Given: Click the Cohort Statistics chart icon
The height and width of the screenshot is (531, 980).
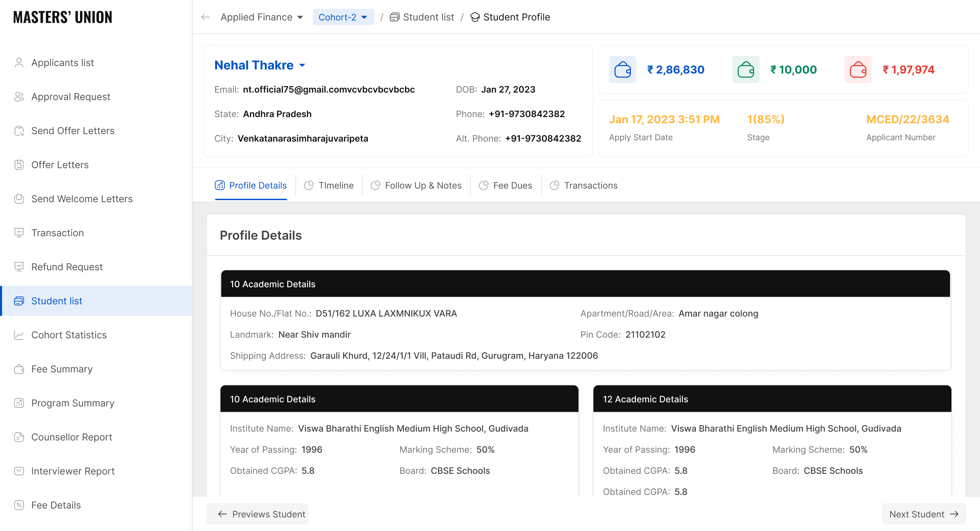Looking at the screenshot, I should [19, 335].
